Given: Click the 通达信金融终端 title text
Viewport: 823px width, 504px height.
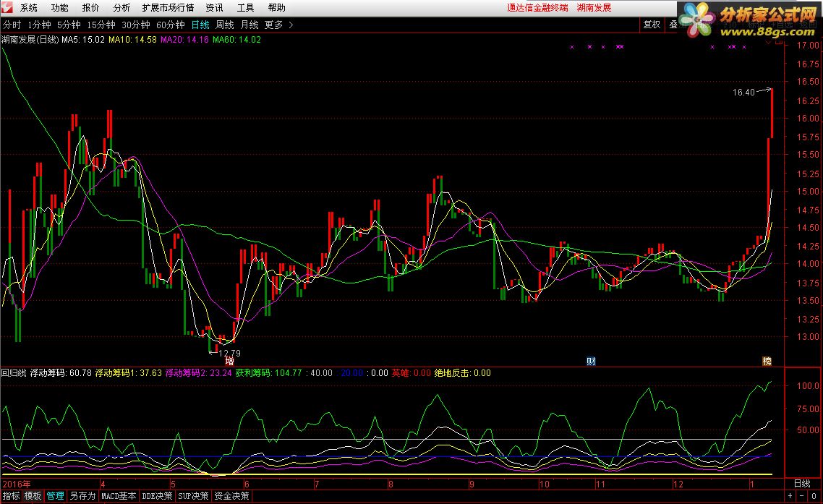Looking at the screenshot, I should [537, 8].
